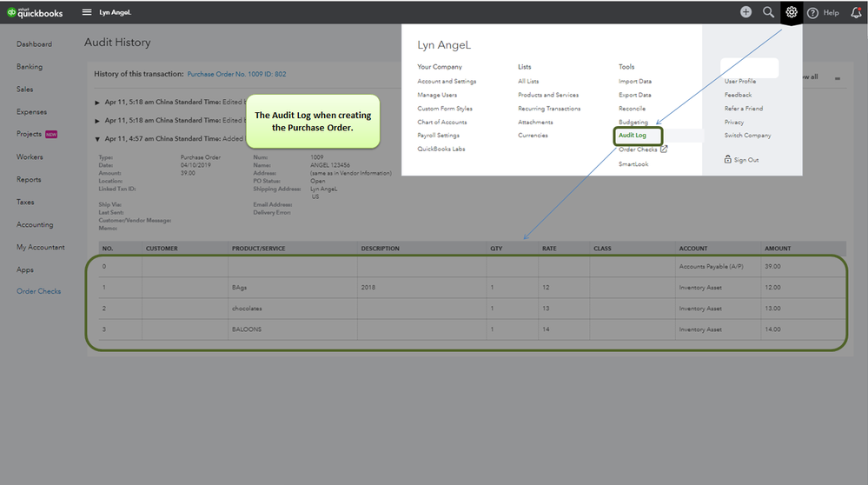Toggle the hamburger navigation menu
This screenshot has width=868, height=485.
(87, 12)
